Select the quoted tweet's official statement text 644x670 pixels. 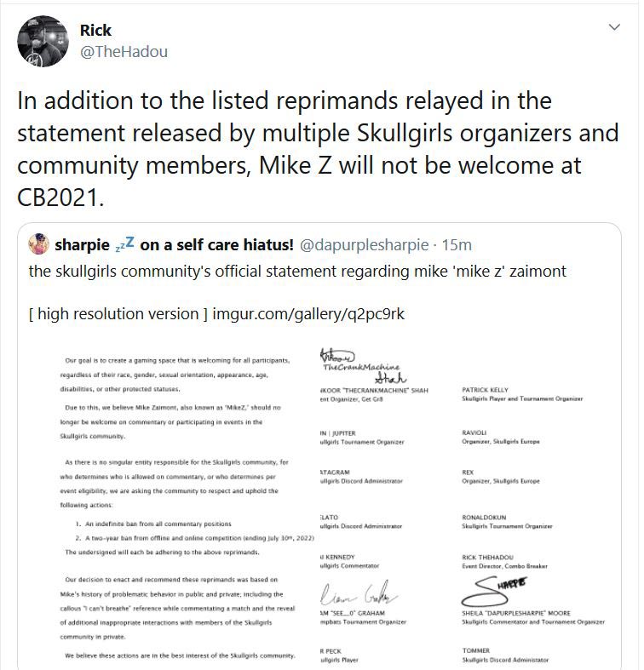coord(298,272)
